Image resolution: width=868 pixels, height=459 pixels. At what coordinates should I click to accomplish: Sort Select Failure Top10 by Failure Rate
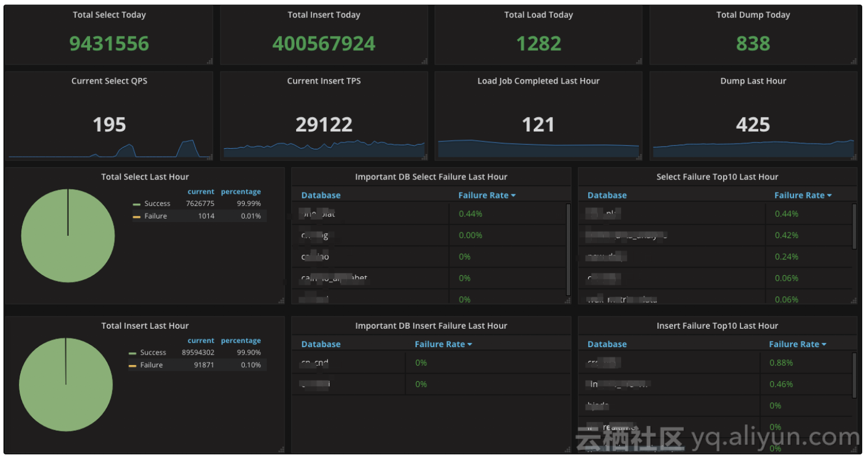(803, 195)
